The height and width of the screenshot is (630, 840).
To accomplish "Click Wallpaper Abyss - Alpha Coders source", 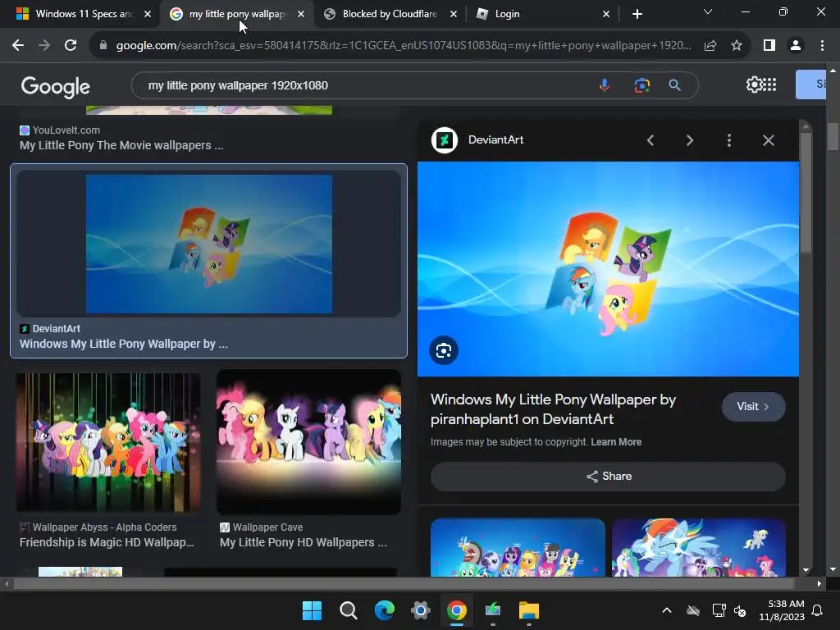I will (x=104, y=527).
